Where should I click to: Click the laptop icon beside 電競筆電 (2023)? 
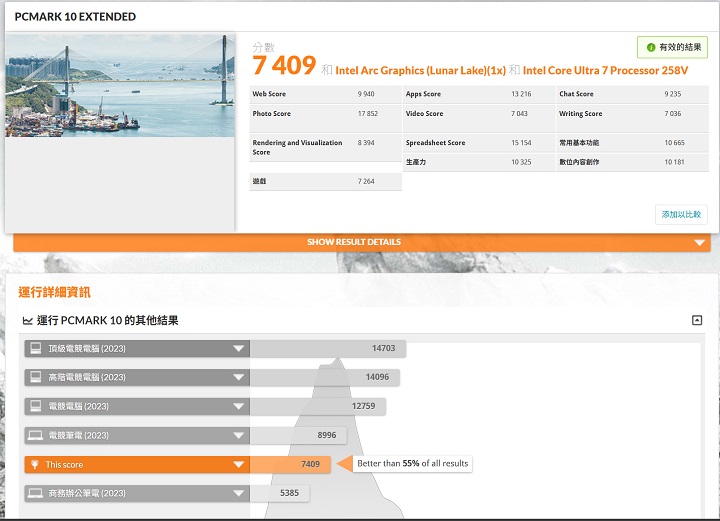click(35, 436)
